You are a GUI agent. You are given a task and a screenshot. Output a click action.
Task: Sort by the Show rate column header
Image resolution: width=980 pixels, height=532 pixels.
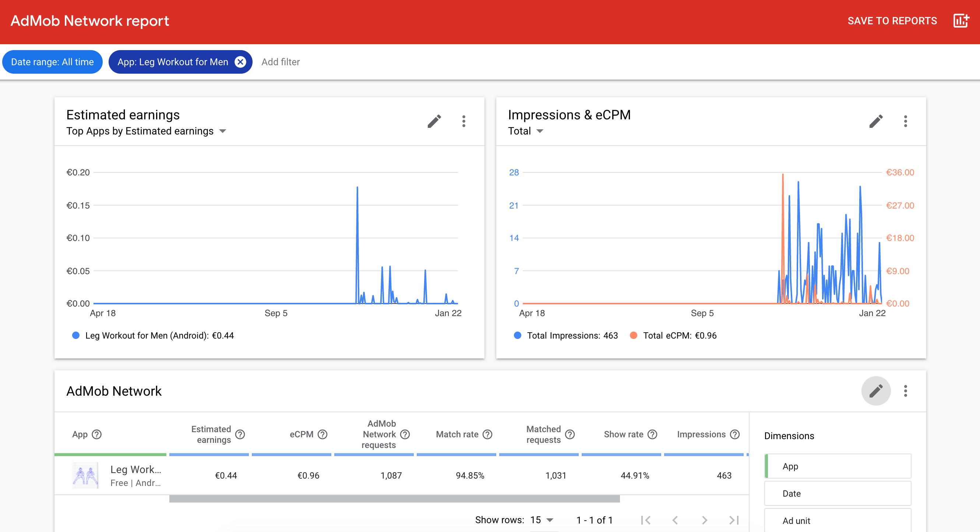[x=624, y=434]
